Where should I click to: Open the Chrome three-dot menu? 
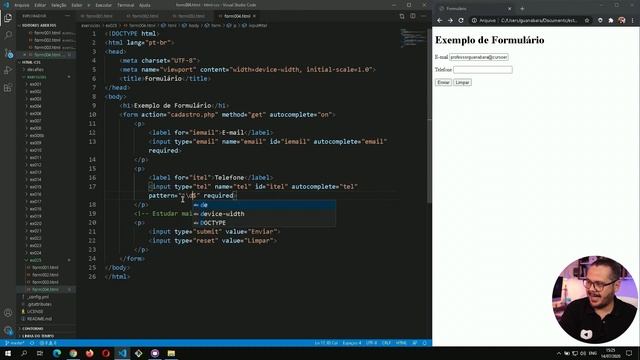coord(633,20)
